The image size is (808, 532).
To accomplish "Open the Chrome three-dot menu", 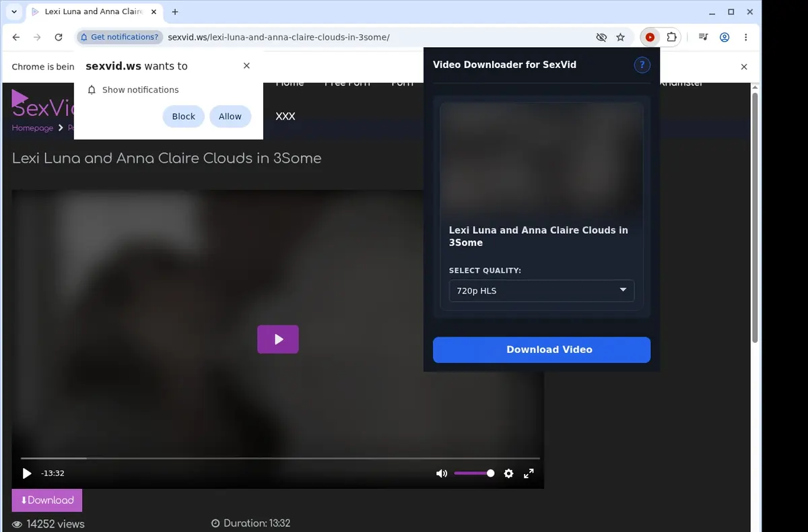I will click(745, 37).
